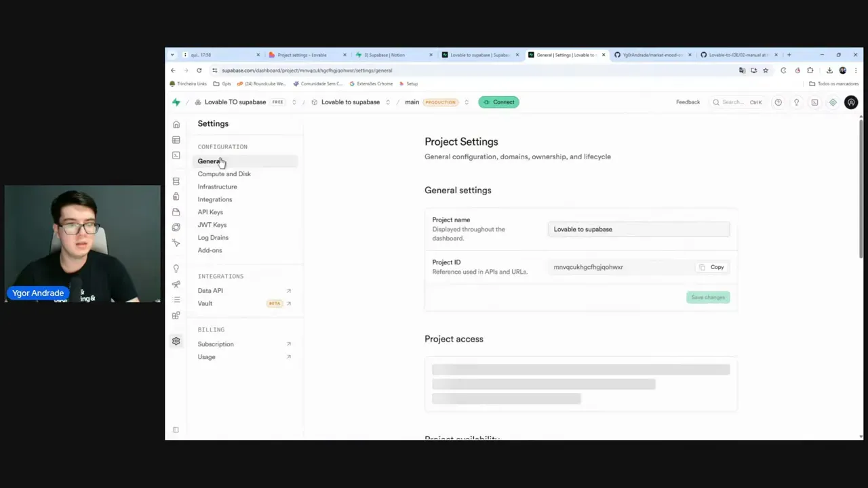Open the Realtime sidebar icon
Screen dimensions: 868x488
click(176, 243)
